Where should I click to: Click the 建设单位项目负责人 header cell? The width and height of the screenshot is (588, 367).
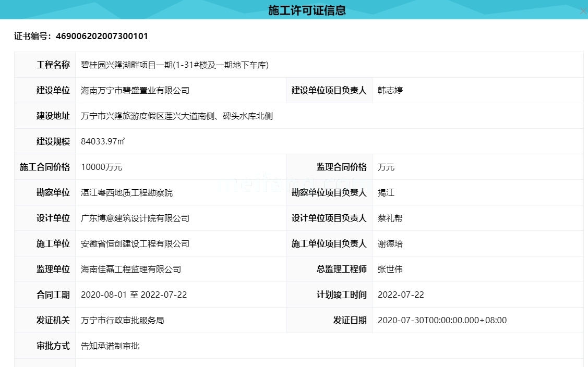point(328,90)
